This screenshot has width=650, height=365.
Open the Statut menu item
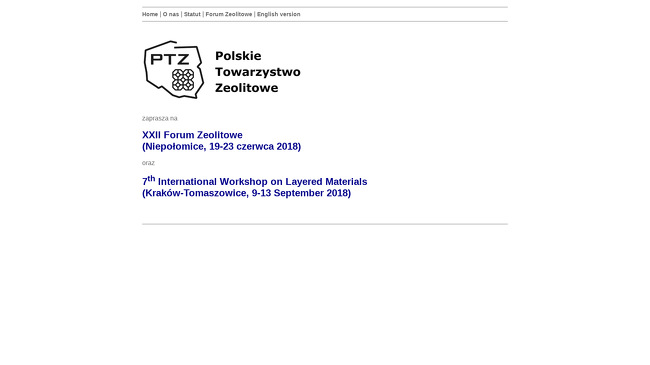[192, 14]
